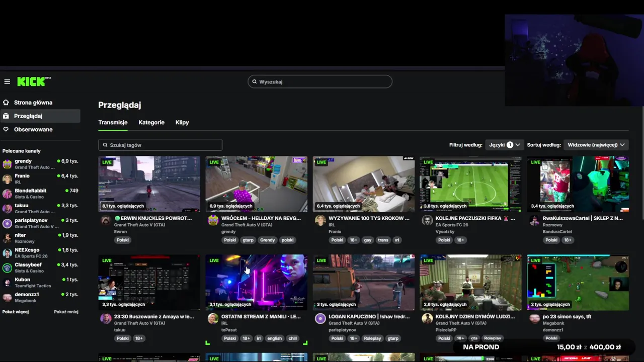Open KOLEJNE PACZUSZKI FIFKA stream title

[x=475, y=218]
